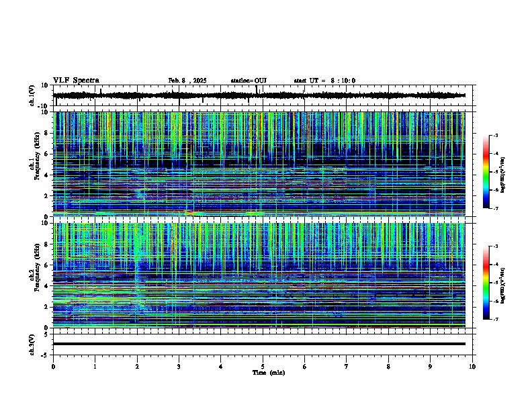532x411 pixels.
Task: Click the lower color scale bar for ch.2
Action: tap(486, 283)
